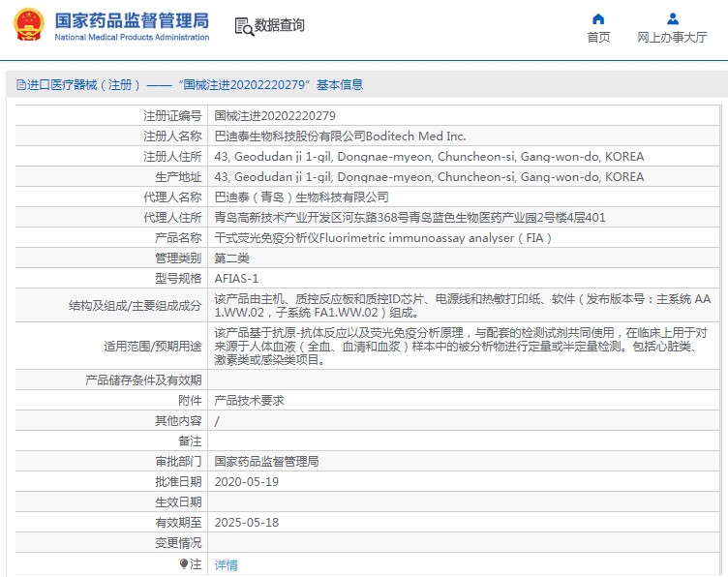Select approval department 国家药品监督管理局 cell
728x577 pixels.
pos(266,462)
